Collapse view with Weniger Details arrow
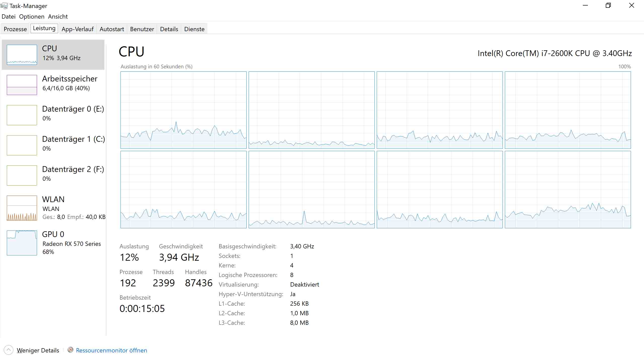Image resolution: width=644 pixels, height=362 pixels. (x=8, y=350)
